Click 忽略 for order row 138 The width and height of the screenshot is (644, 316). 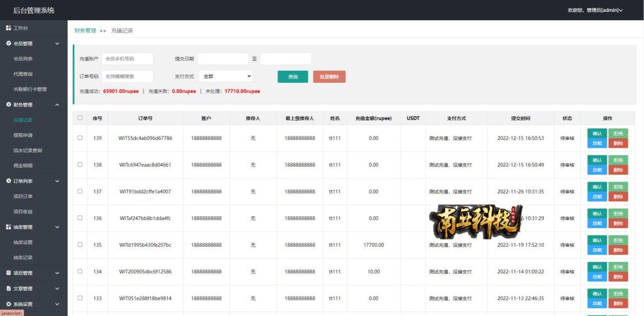point(597,170)
